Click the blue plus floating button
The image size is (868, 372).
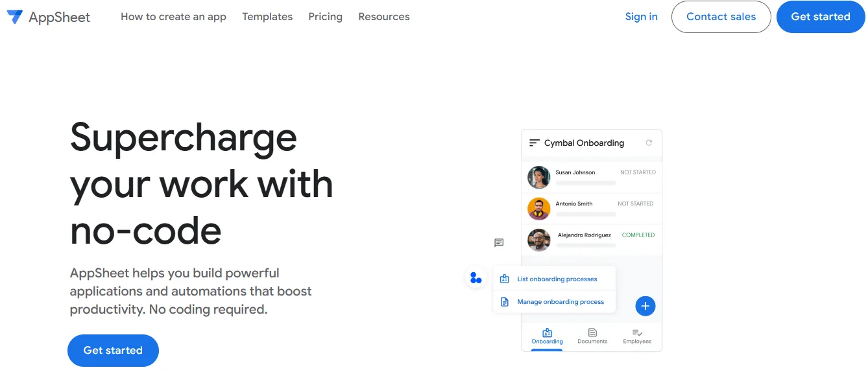645,306
